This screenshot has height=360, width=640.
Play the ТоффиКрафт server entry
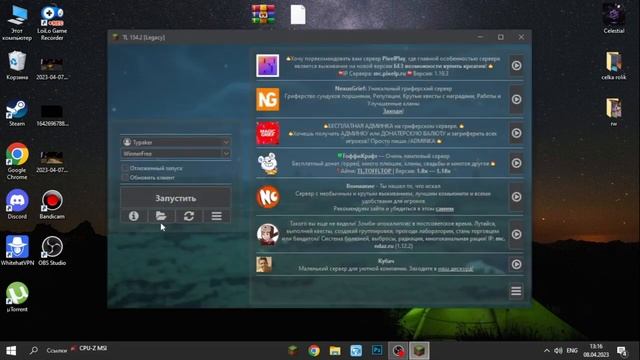516,163
